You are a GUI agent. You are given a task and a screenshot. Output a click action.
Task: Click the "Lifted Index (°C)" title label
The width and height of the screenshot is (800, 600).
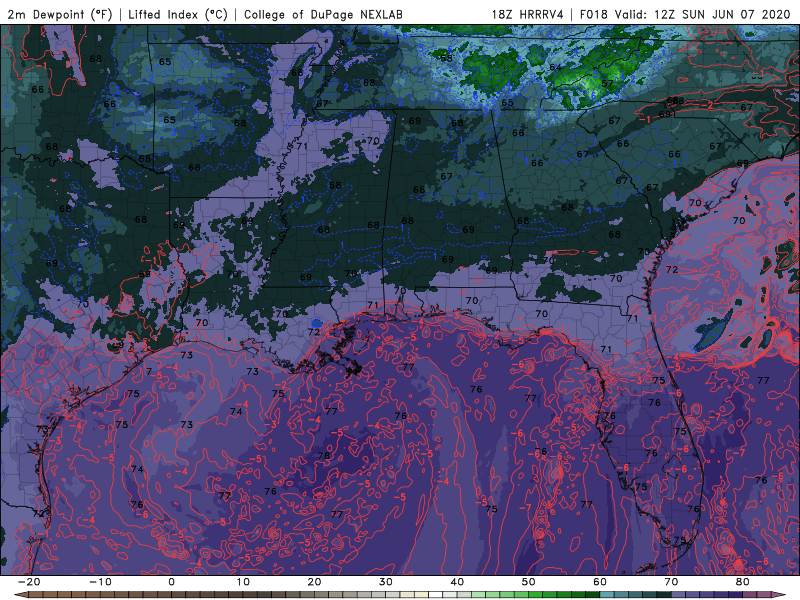coord(178,14)
